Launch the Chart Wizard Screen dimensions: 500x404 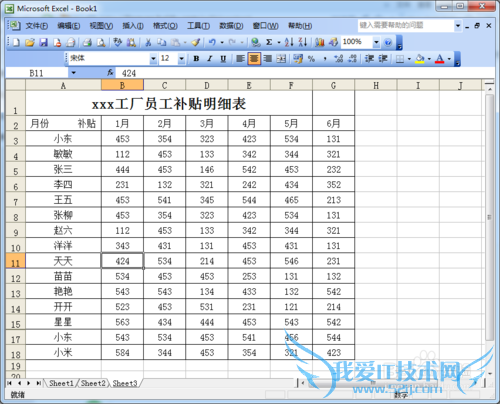point(320,42)
